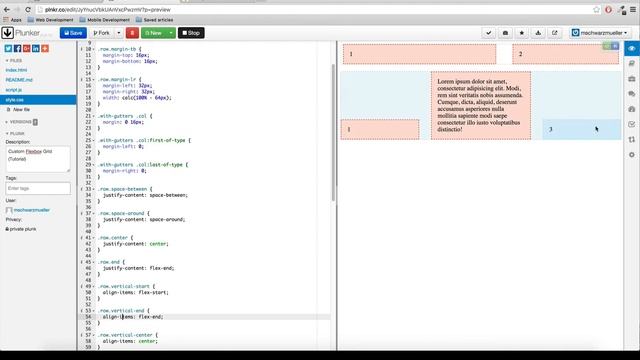Open the comments sidebar icon below the eye
The height and width of the screenshot is (360, 640).
pos(632,63)
